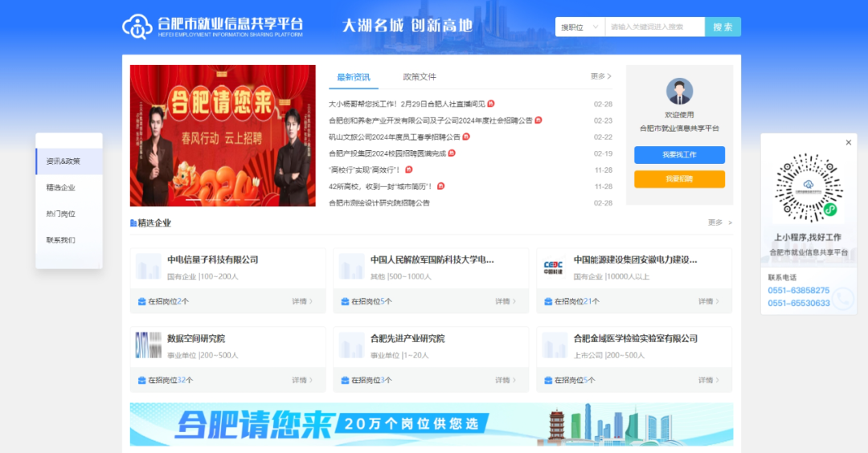The image size is (868, 453).
Task: Expand 详情 for 合肥金域医学检验实验室
Action: 709,380
